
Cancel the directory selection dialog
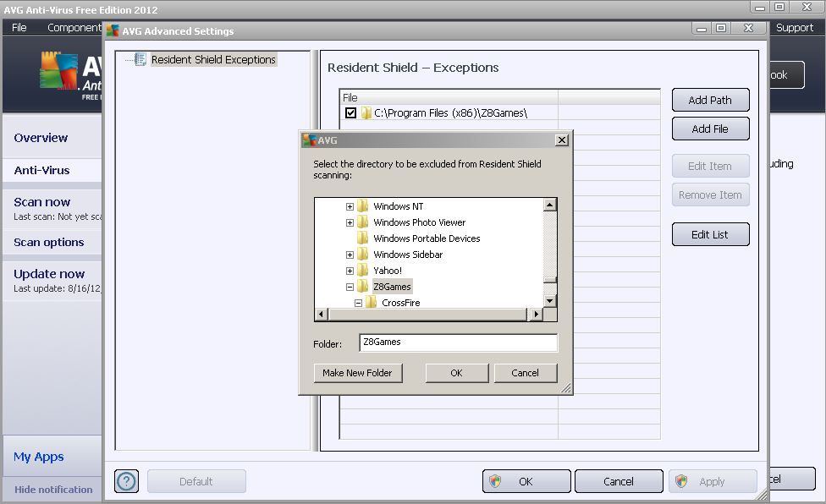[x=526, y=373]
